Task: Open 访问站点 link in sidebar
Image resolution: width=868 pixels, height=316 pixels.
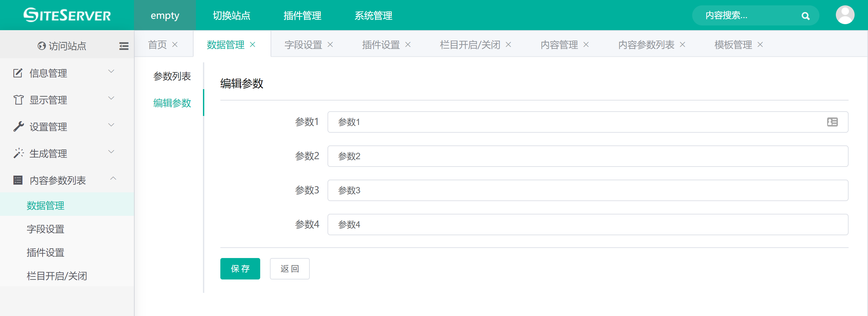Action: coord(62,46)
